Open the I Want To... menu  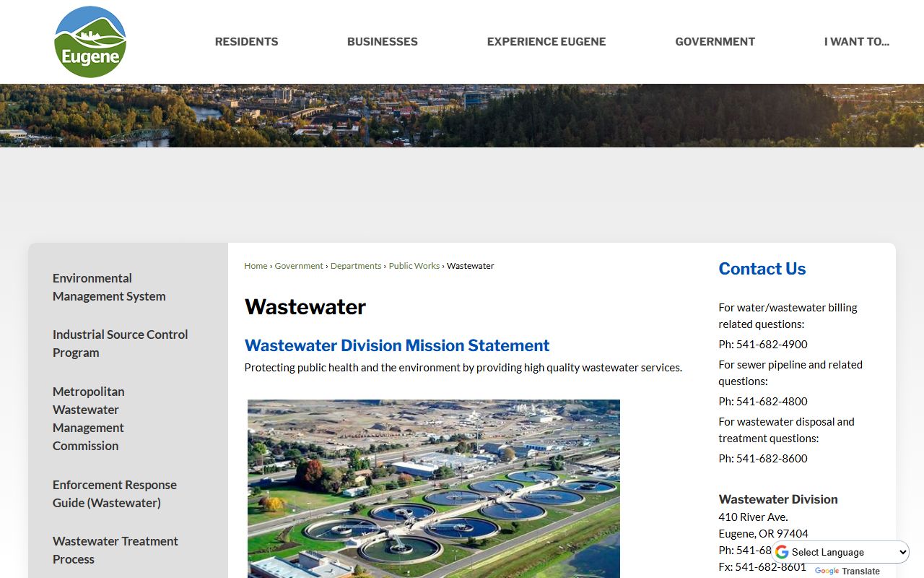point(857,42)
